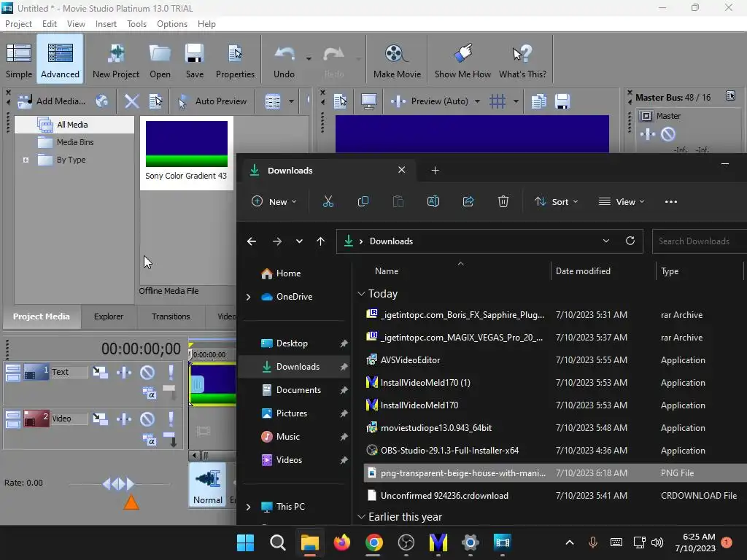Open the Project menu
This screenshot has width=747, height=560.
(18, 24)
